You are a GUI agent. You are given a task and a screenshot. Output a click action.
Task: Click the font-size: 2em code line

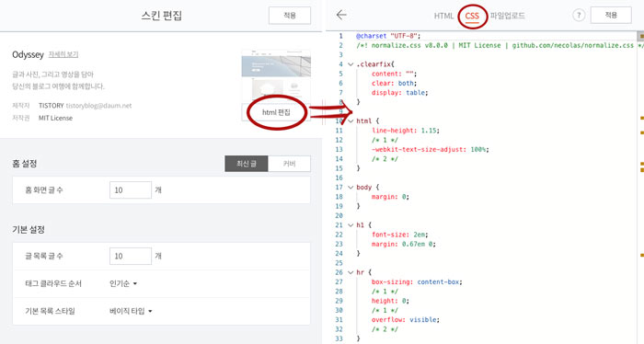tap(399, 235)
